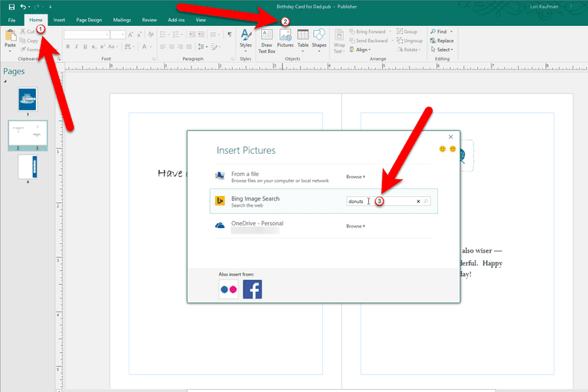Open the font name combo box
Screen dimensions: 588x392
pos(87,34)
